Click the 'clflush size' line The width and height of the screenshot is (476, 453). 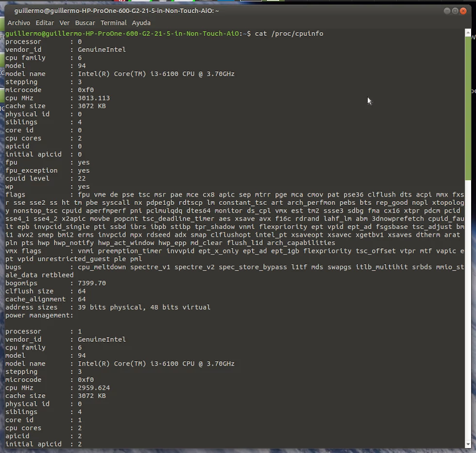click(x=46, y=291)
